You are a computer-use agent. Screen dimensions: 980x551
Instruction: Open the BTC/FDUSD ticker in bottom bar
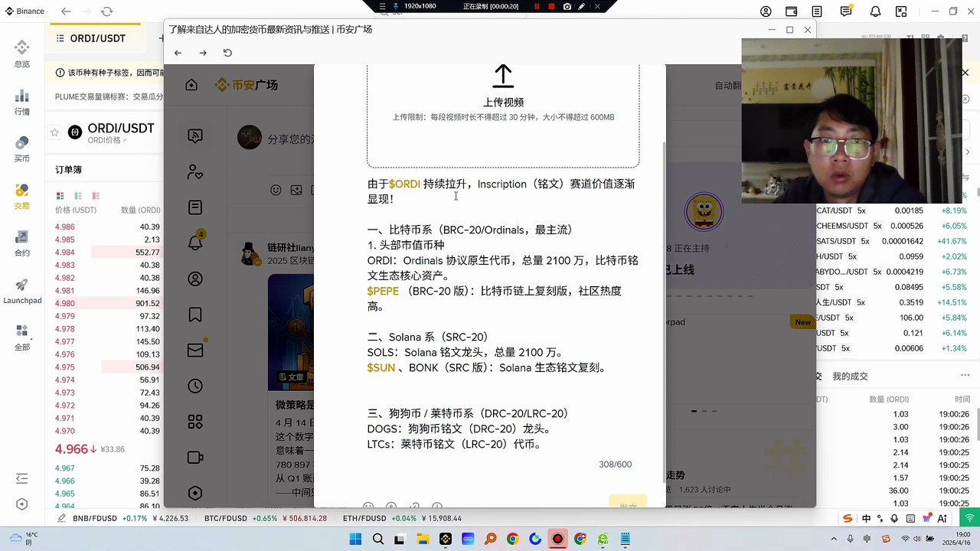point(266,518)
